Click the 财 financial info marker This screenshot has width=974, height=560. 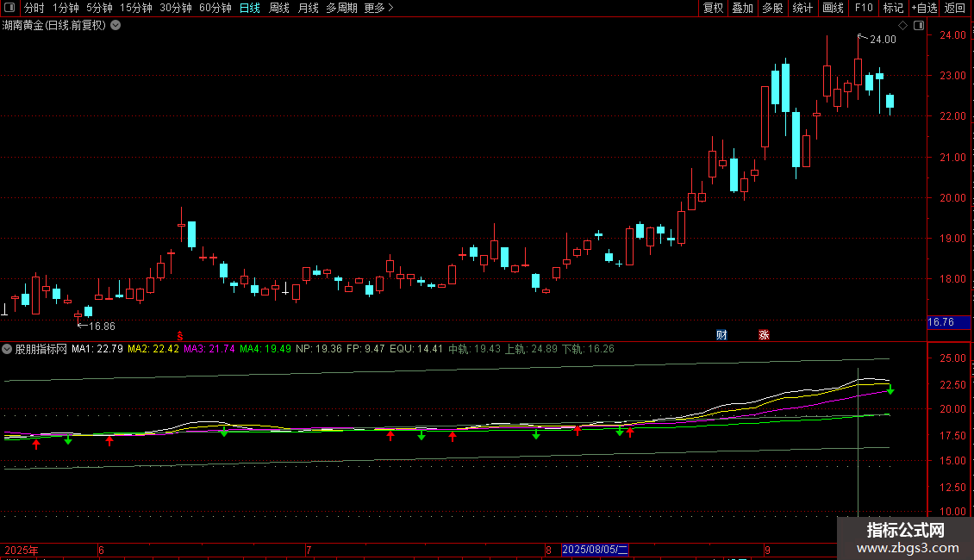click(x=721, y=334)
